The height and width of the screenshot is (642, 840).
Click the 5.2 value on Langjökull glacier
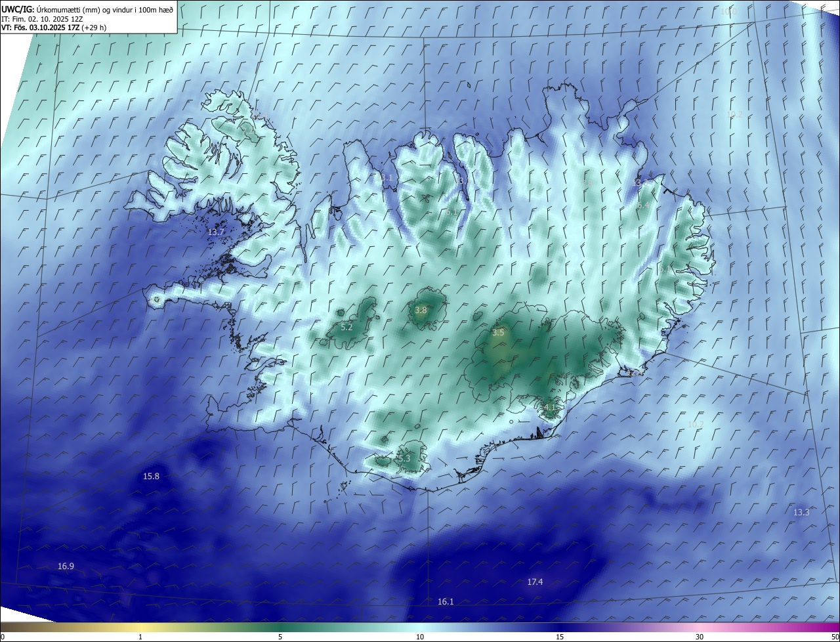(346, 327)
